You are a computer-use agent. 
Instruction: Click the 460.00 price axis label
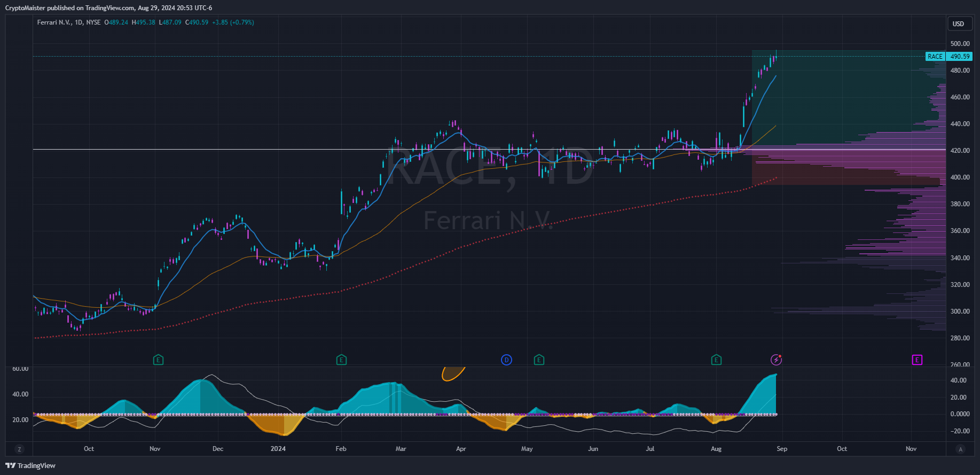point(960,97)
